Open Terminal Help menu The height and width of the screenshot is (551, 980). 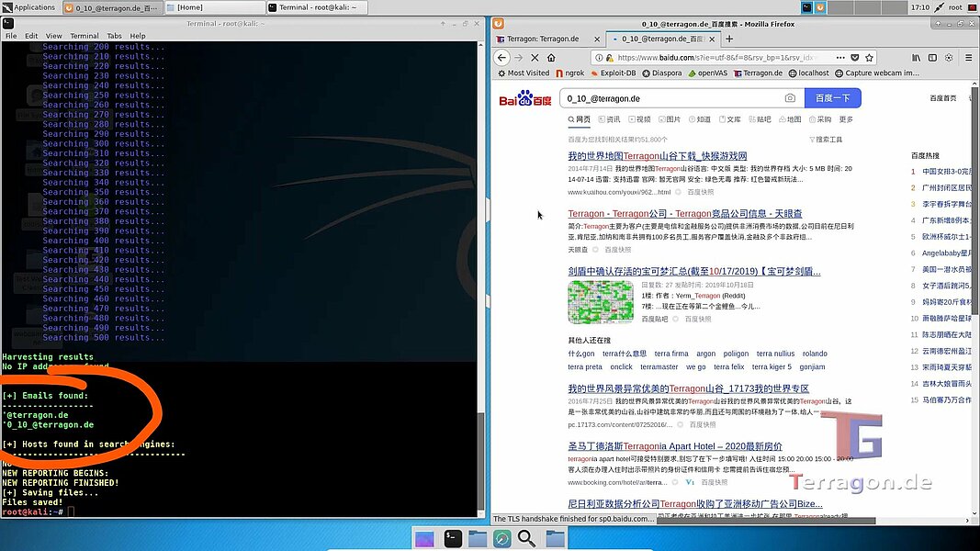point(138,36)
